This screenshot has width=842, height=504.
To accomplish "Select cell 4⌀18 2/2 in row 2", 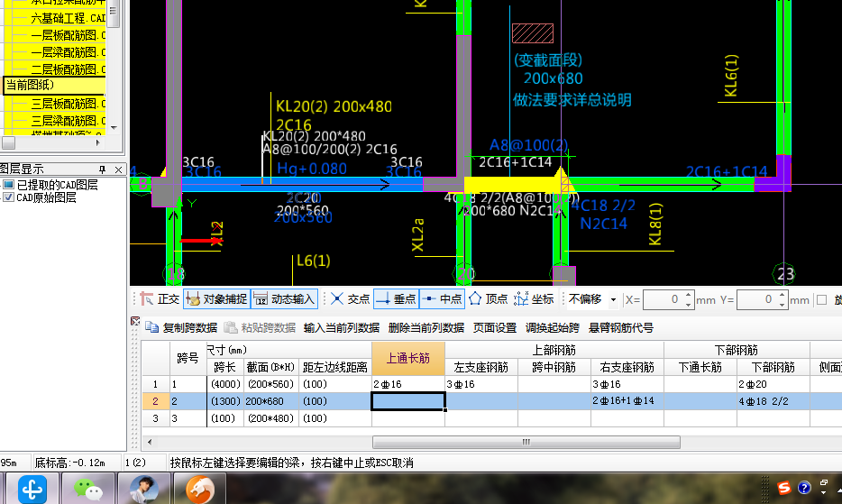I will coord(773,401).
